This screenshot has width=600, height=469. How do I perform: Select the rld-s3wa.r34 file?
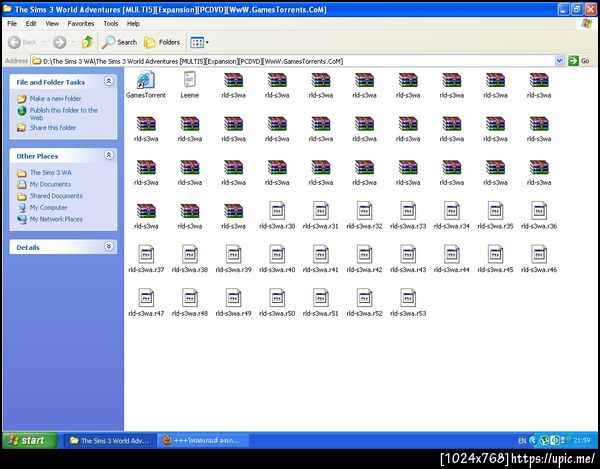(x=452, y=215)
